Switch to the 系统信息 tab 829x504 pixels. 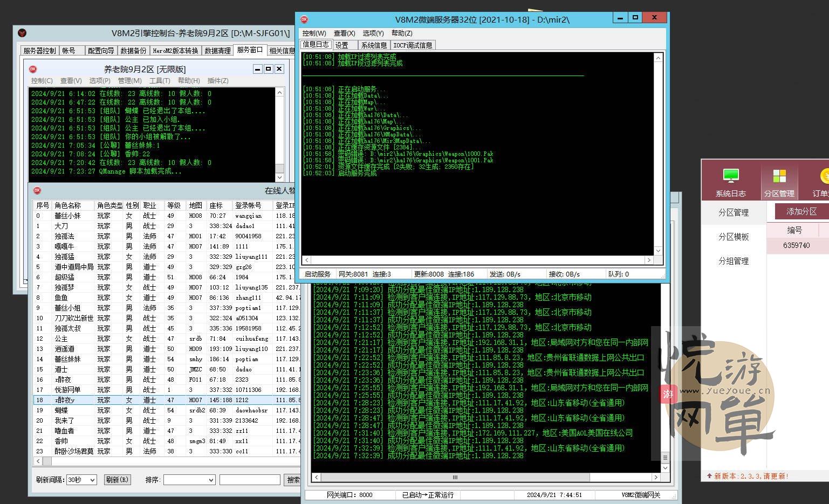coord(374,45)
